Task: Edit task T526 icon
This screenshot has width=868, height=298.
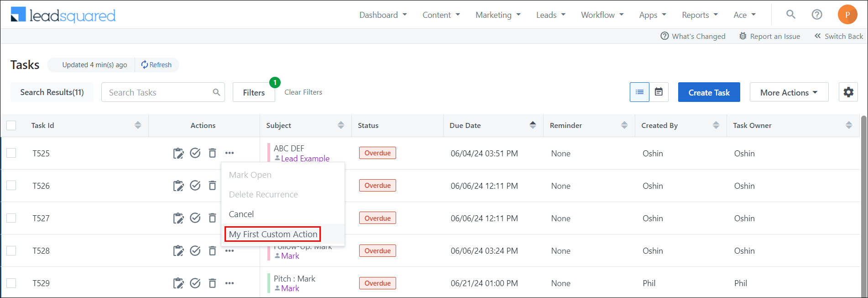Action: (178, 186)
